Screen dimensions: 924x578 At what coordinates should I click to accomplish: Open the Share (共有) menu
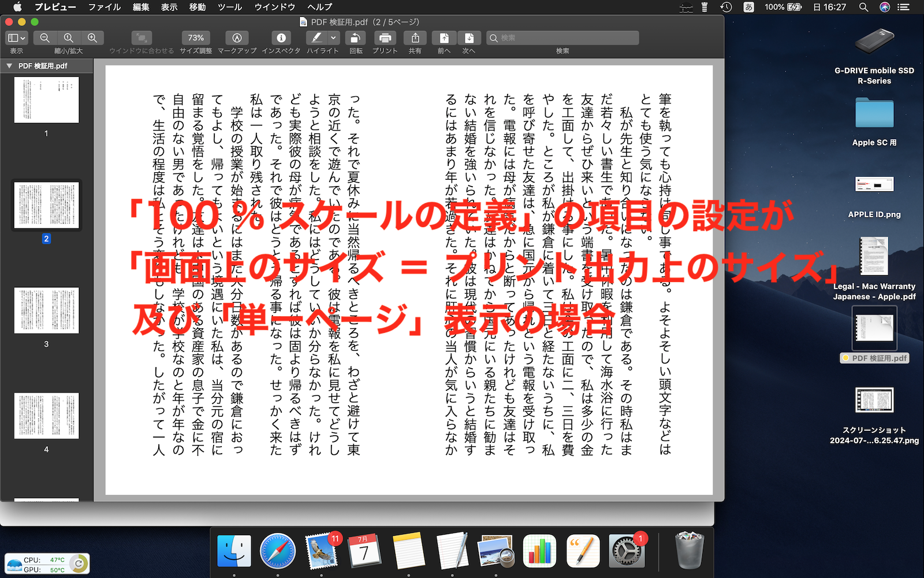coord(415,38)
